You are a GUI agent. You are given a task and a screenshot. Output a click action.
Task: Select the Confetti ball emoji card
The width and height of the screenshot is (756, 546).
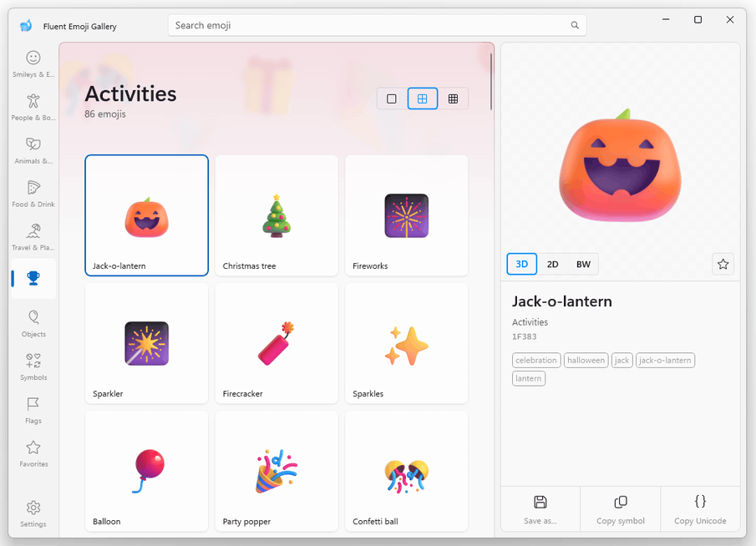tap(407, 471)
